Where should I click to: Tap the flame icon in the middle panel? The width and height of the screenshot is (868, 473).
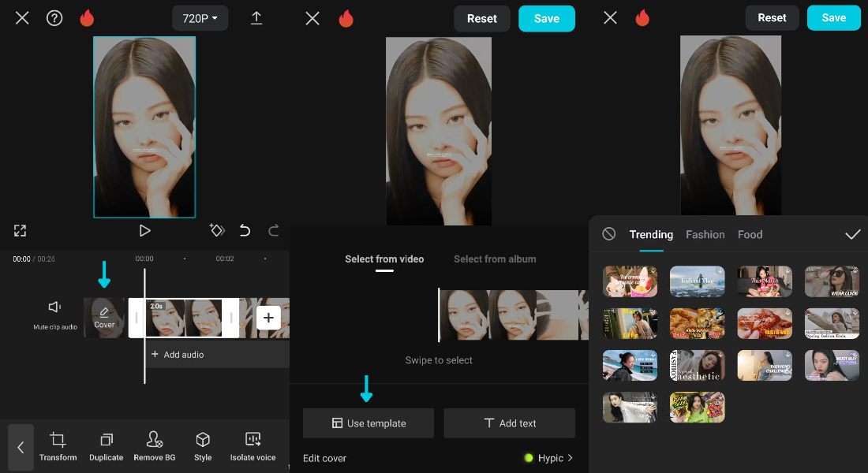[346, 19]
